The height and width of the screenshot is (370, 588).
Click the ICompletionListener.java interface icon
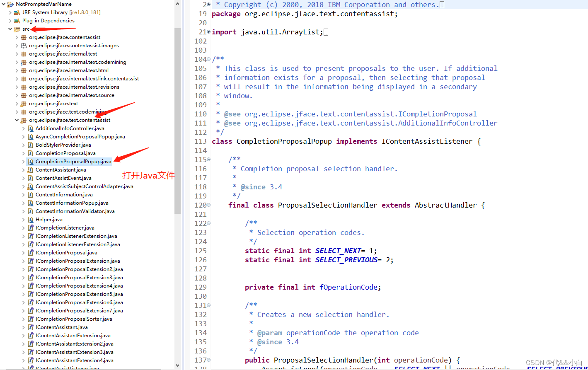click(30, 228)
